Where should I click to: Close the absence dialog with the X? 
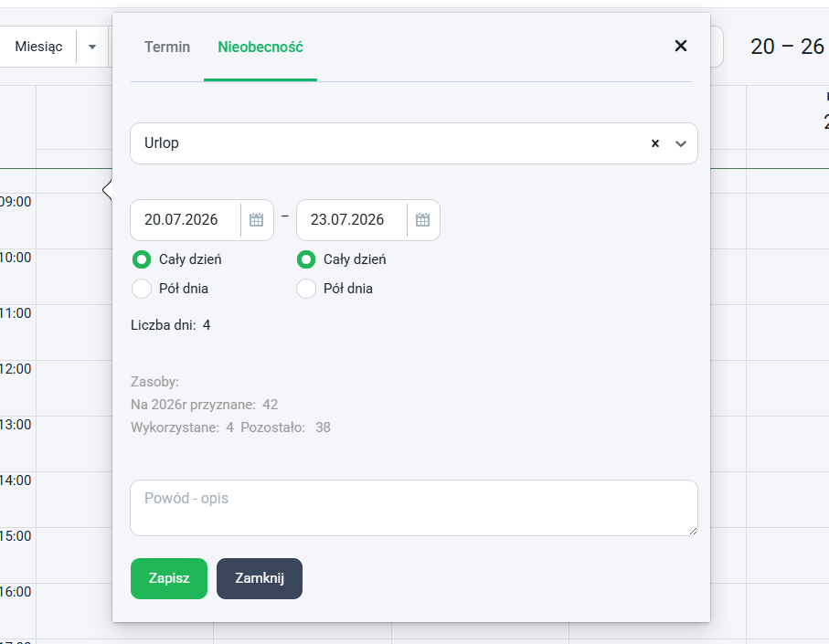point(681,46)
